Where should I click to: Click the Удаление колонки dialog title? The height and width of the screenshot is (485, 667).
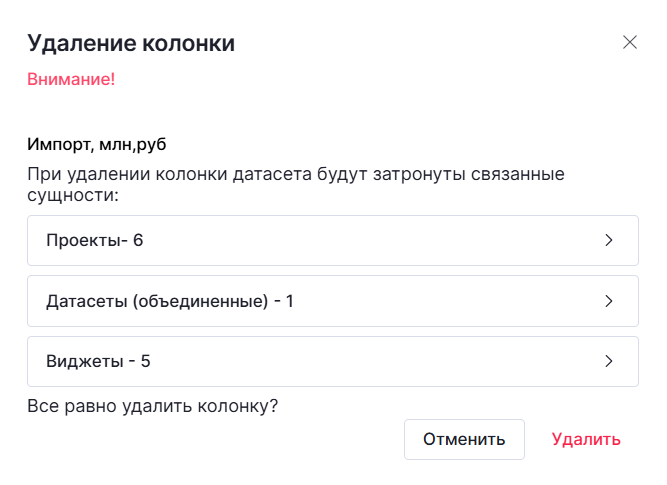click(131, 43)
